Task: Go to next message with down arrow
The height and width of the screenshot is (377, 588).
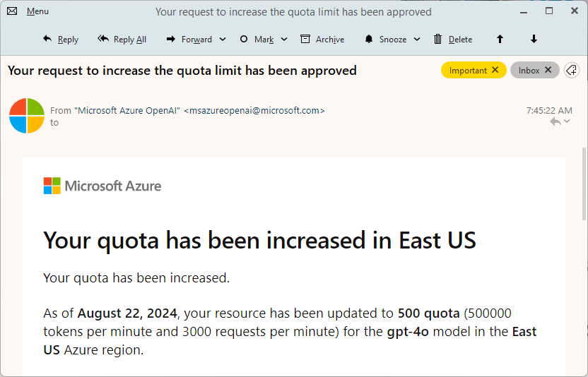Action: pos(534,40)
